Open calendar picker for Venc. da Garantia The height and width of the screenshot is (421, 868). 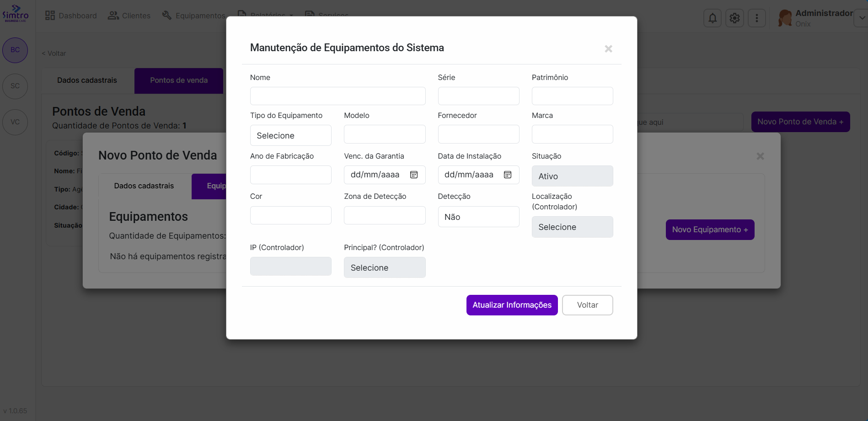(x=414, y=175)
